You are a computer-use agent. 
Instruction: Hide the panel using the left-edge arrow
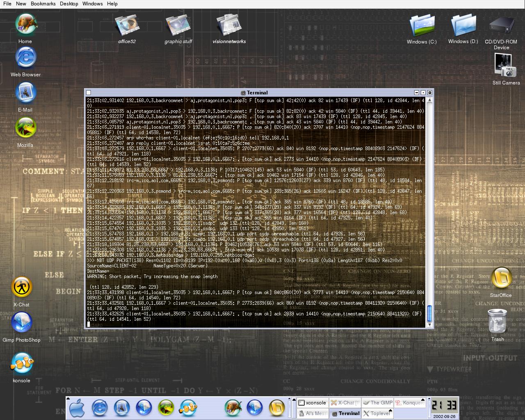click(x=68, y=399)
